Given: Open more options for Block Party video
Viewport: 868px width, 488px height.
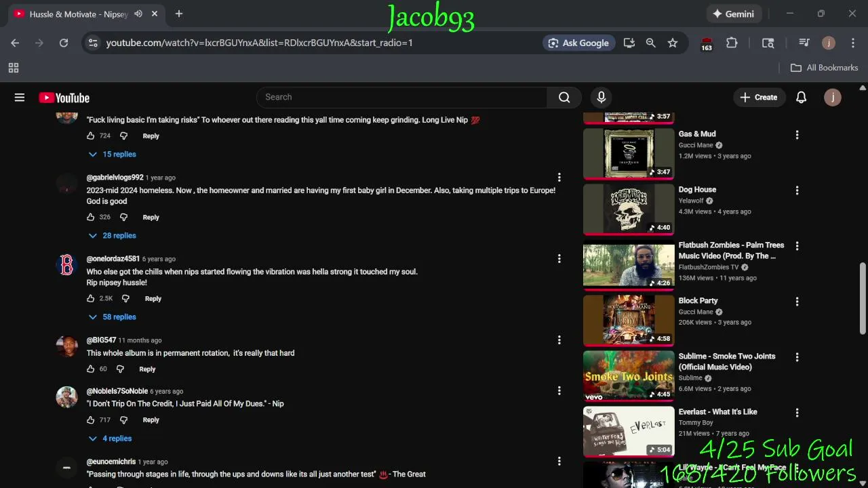Looking at the screenshot, I should 797,302.
